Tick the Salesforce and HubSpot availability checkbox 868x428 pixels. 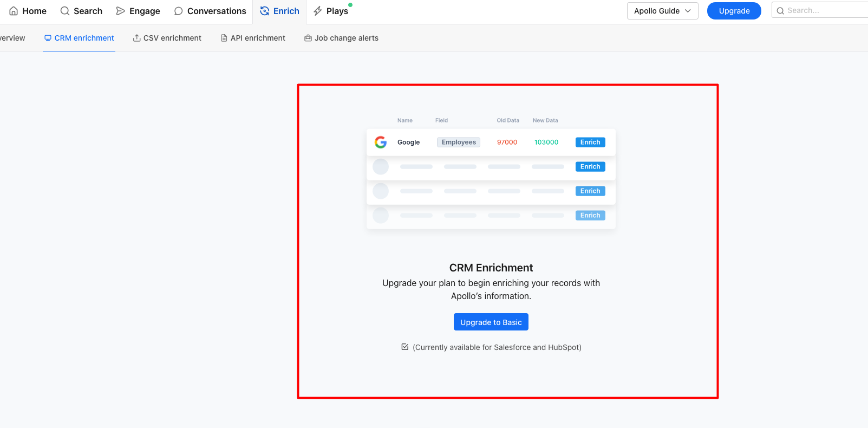tap(404, 347)
